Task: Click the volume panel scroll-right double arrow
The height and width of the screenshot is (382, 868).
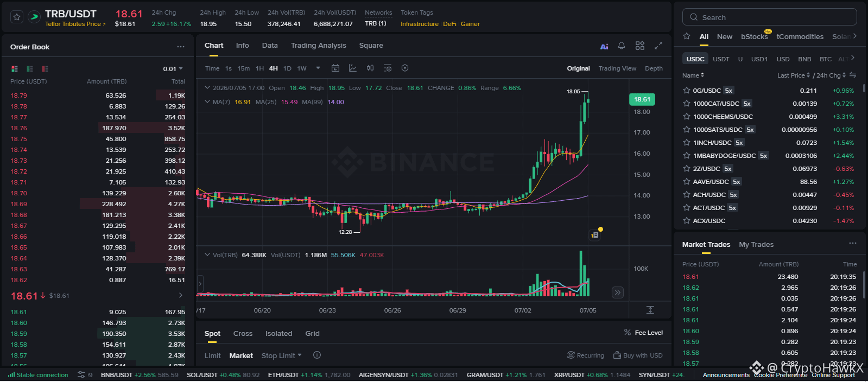Action: click(x=618, y=292)
